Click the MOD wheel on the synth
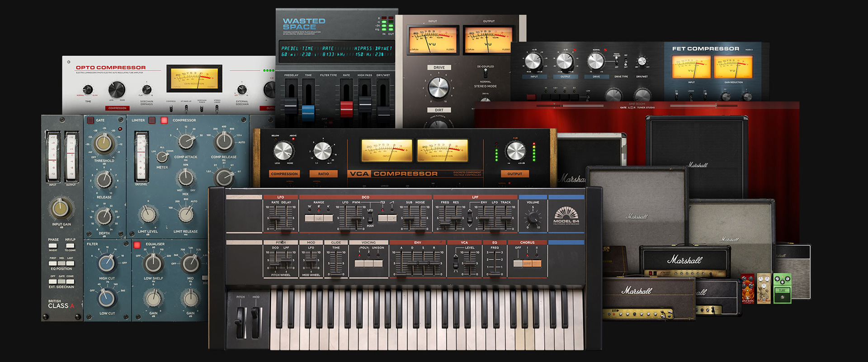The image size is (868, 362). [x=256, y=322]
